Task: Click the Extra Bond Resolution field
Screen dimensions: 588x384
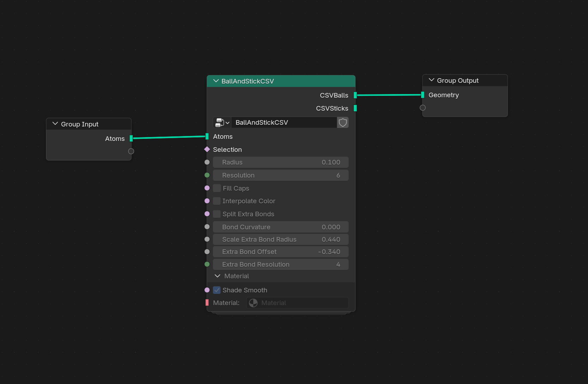Action: [281, 265]
